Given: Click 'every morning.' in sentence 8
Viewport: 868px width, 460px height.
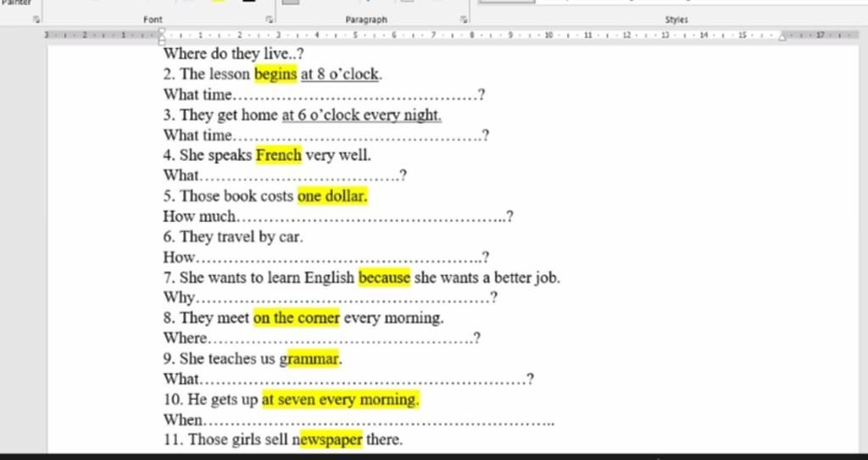Looking at the screenshot, I should [x=393, y=319].
